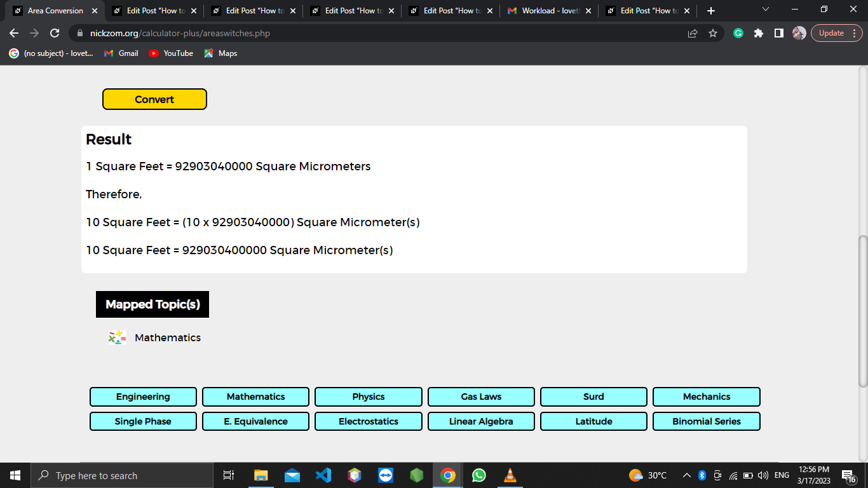Click the Mathematics icon under Mapped Topic(s)

[117, 337]
